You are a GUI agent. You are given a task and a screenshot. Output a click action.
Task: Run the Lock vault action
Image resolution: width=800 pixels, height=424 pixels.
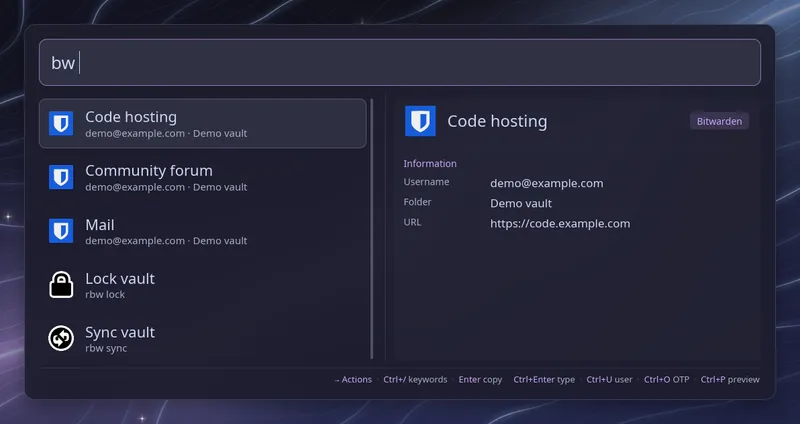[x=203, y=285]
